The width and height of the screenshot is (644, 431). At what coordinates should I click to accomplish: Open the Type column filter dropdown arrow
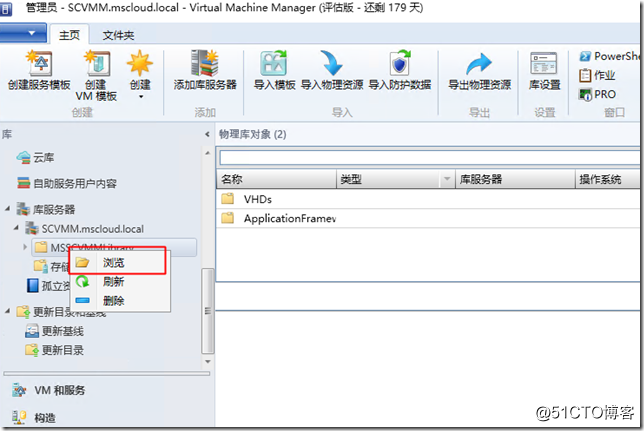447,179
